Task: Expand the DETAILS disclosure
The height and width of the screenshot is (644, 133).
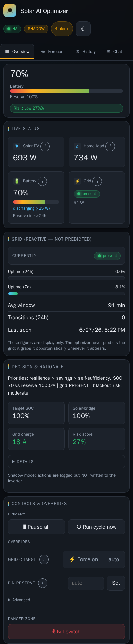Action: coord(66,462)
